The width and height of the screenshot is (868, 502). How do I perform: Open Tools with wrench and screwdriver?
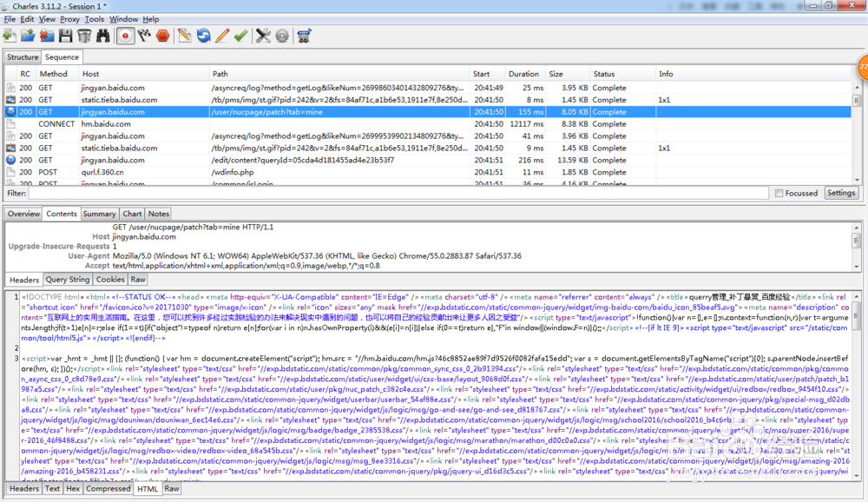pyautogui.click(x=263, y=36)
